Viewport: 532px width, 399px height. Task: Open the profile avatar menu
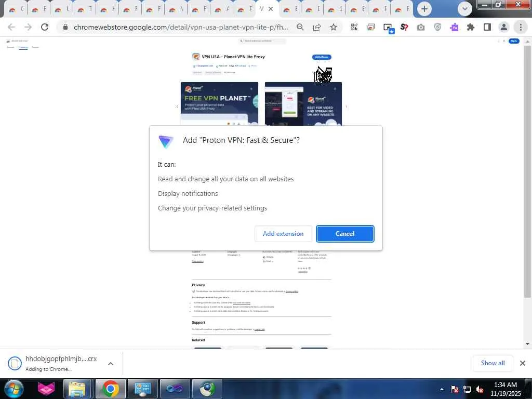pyautogui.click(x=504, y=27)
